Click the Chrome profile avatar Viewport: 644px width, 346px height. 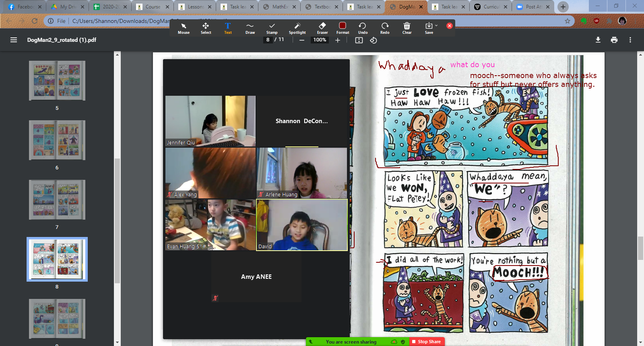[622, 21]
